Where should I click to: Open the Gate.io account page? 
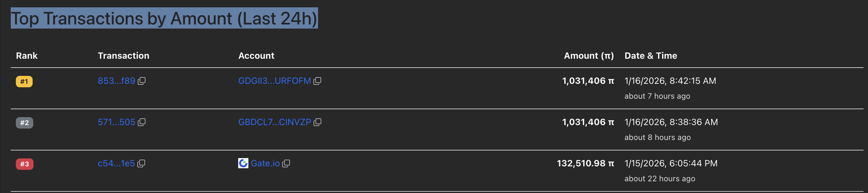[x=265, y=164]
